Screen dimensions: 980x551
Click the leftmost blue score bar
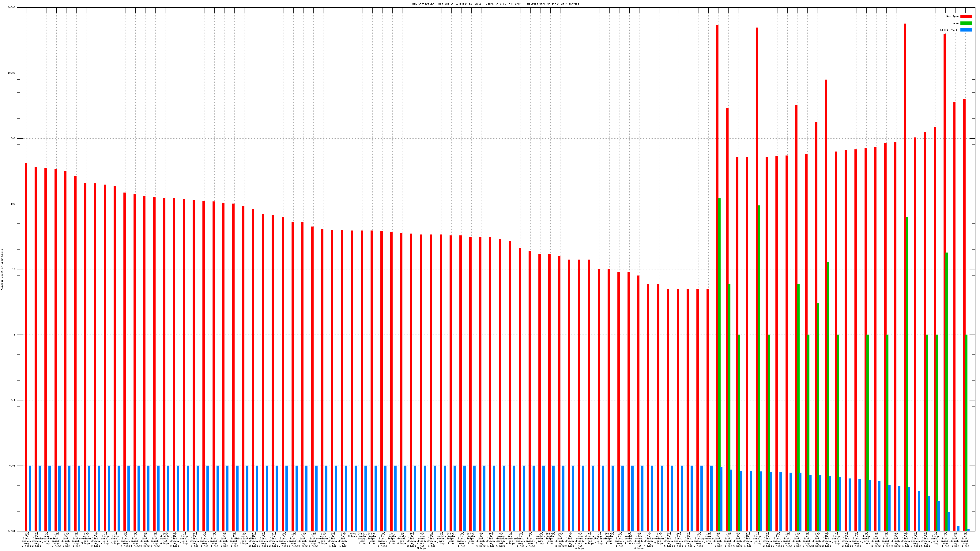tap(30, 498)
